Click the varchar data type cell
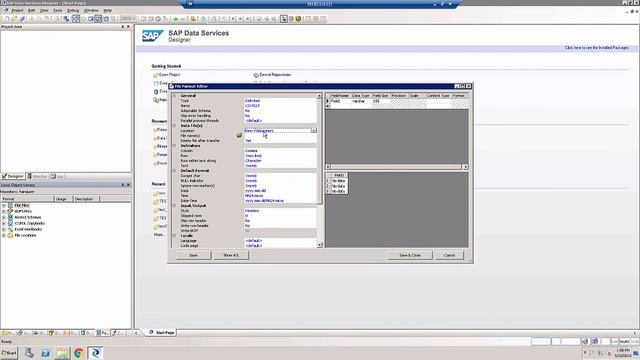This screenshot has height=360, width=640. tap(361, 101)
